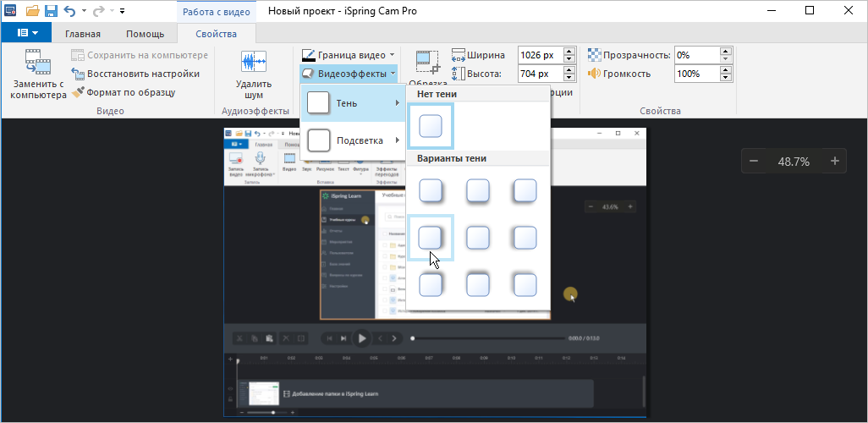
Task: Select last shadow variant in top row
Action: (525, 190)
